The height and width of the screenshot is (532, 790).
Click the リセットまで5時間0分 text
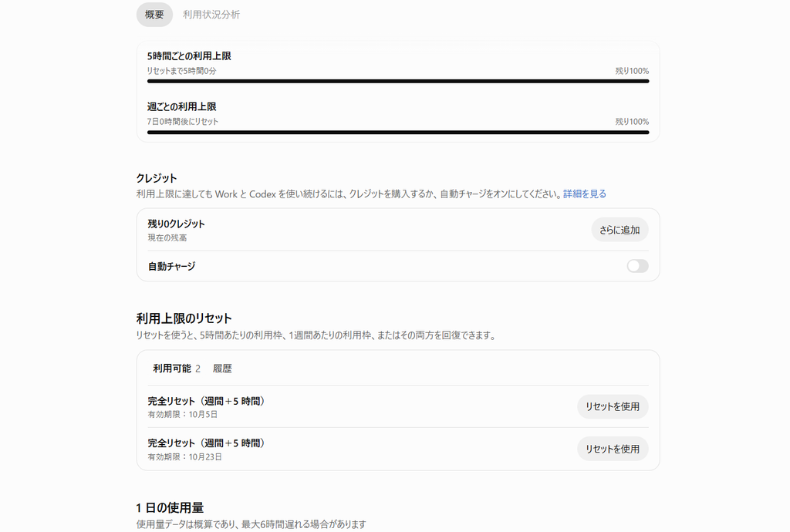[182, 71]
